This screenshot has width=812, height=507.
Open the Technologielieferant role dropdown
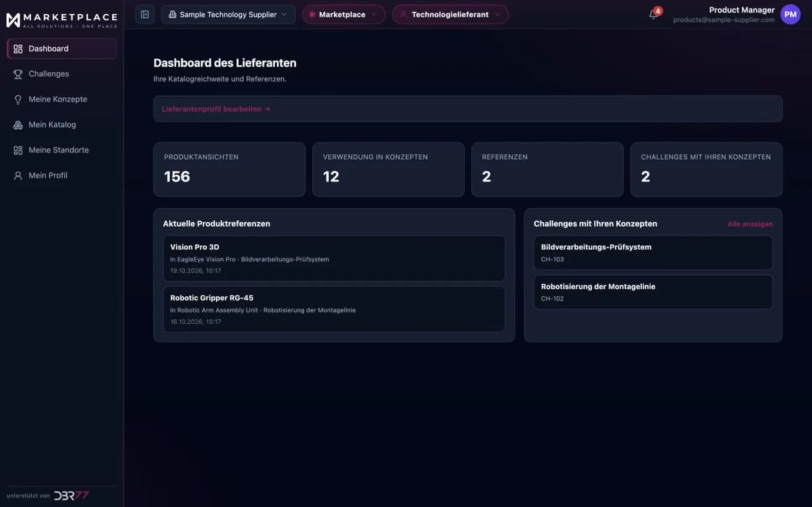[x=450, y=14]
